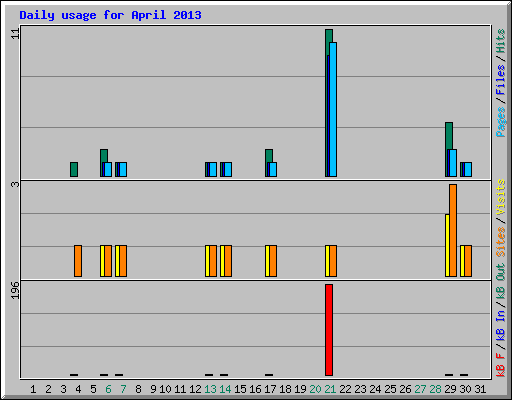Click the yellow Visits bar on day 29
The width and height of the screenshot is (512, 400).
(x=447, y=245)
